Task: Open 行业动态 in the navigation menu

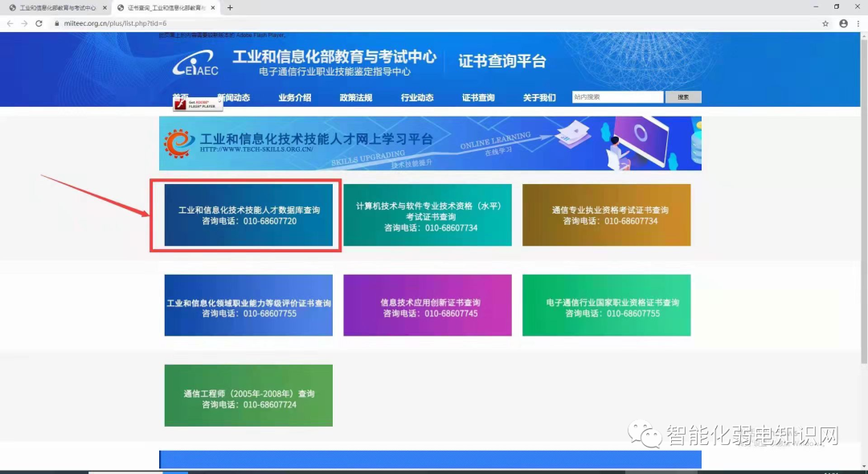Action: [417, 97]
